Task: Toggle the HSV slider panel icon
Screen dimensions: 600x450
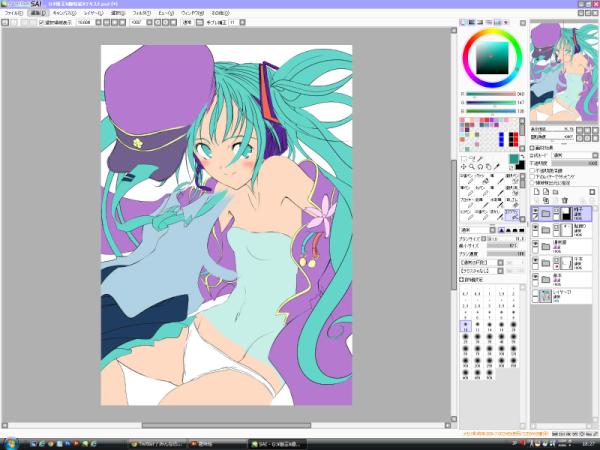Action: coord(480,23)
